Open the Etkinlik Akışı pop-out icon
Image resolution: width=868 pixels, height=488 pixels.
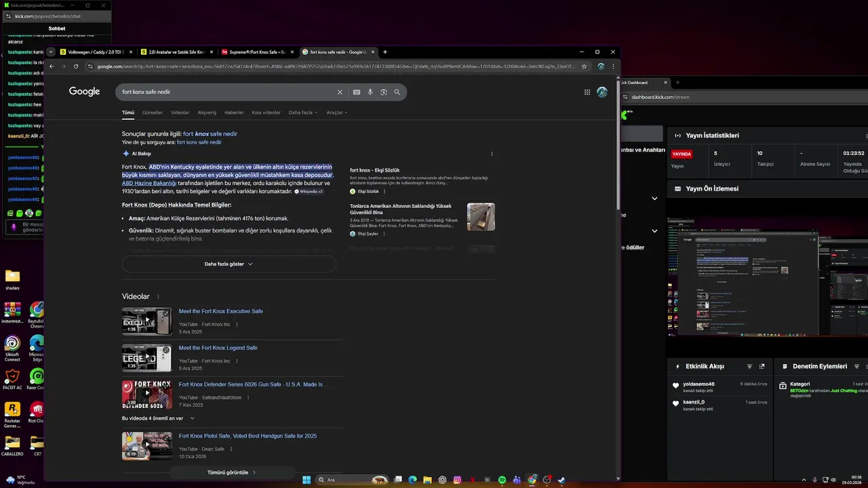[x=762, y=366]
